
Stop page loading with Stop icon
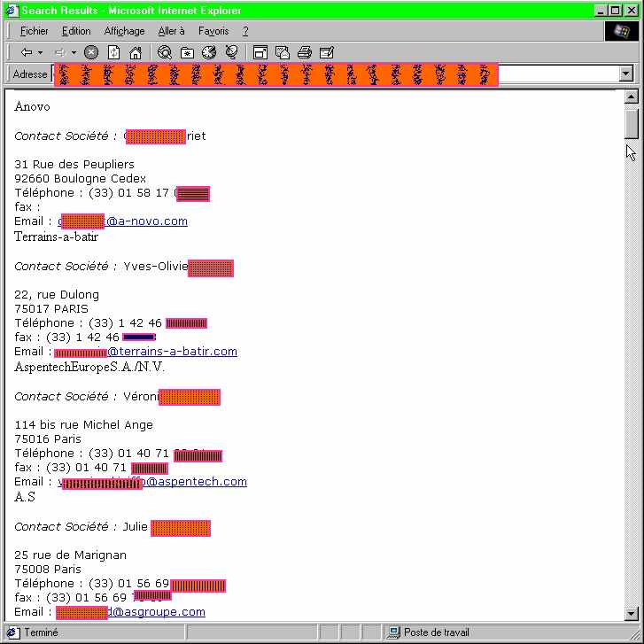91,52
